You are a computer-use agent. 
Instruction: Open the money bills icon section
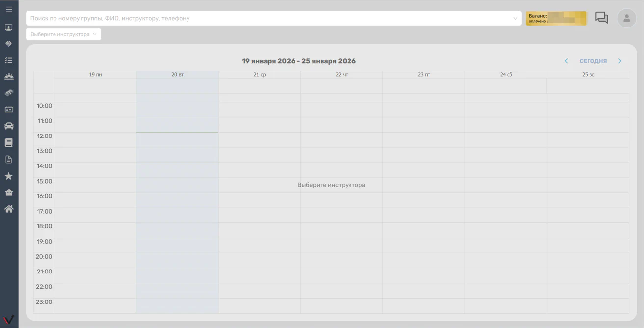9,93
